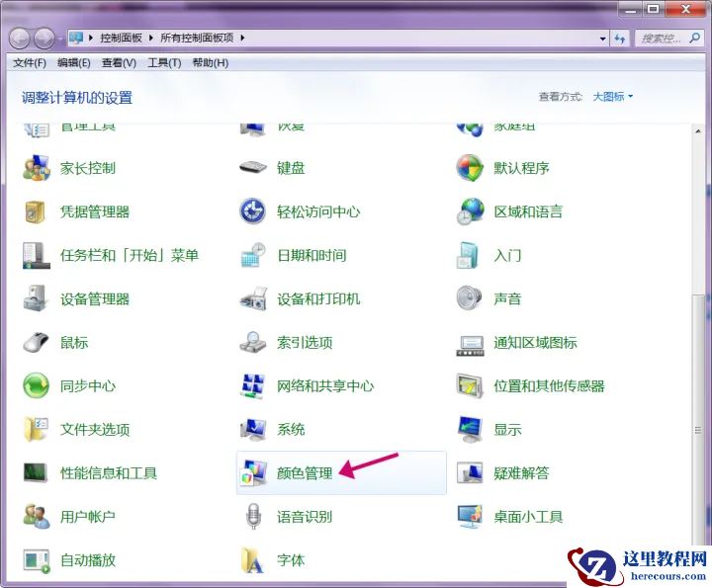Open the 字体 link

[x=291, y=560]
